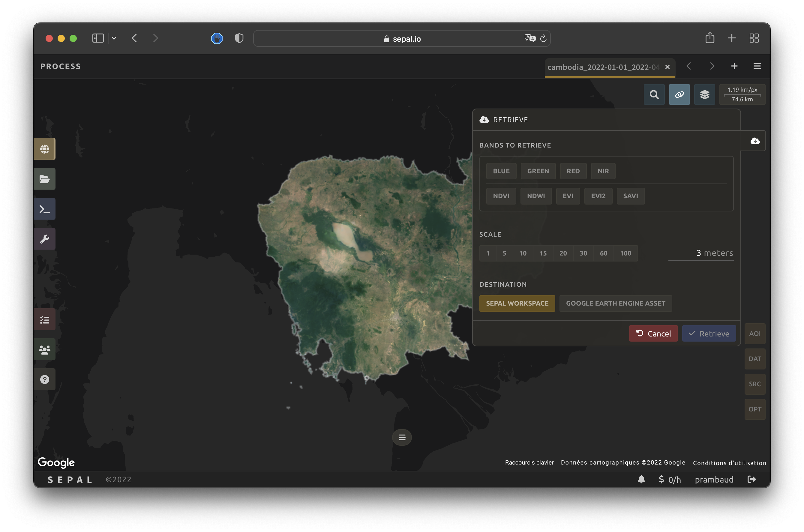Open the AOI panel tab
804x532 pixels.
tap(754, 333)
